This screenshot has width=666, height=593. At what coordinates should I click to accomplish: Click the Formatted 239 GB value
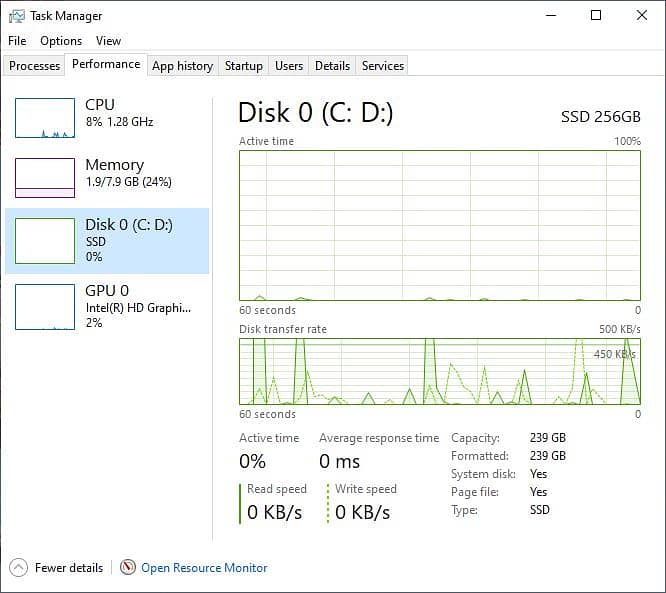(547, 456)
